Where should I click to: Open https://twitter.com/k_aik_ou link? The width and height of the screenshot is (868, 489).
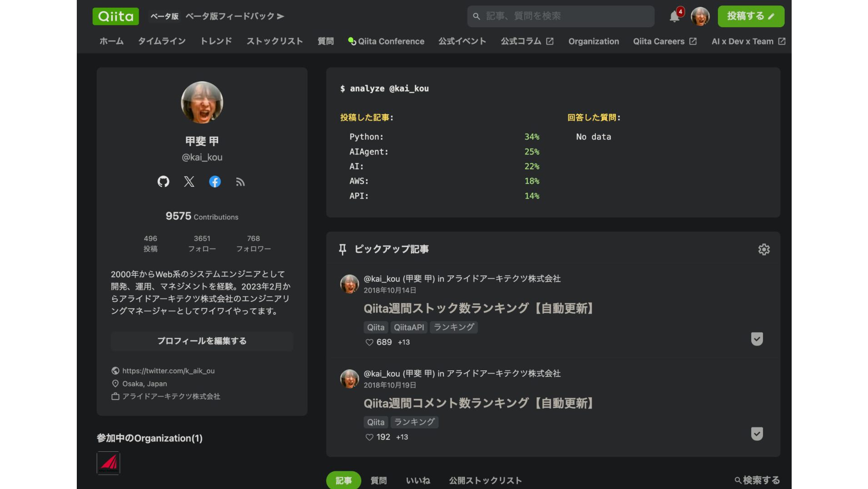[168, 371]
